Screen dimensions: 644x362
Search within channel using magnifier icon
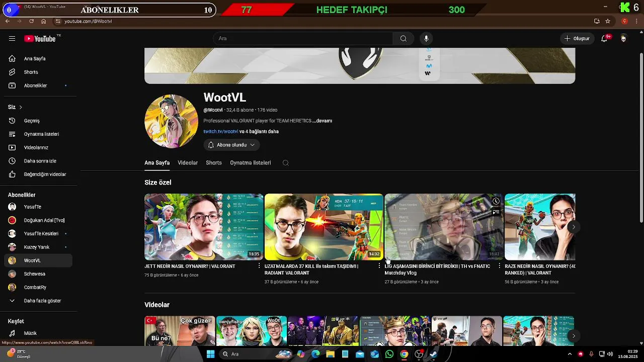(286, 163)
